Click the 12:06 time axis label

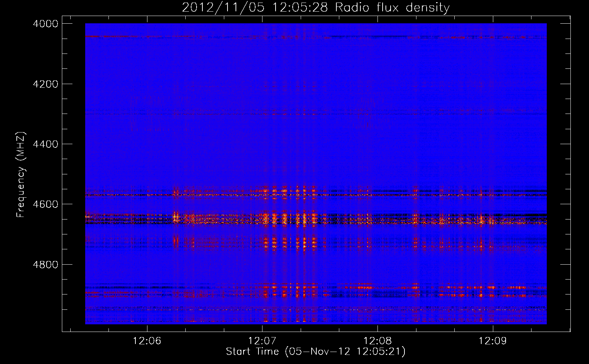(x=147, y=341)
